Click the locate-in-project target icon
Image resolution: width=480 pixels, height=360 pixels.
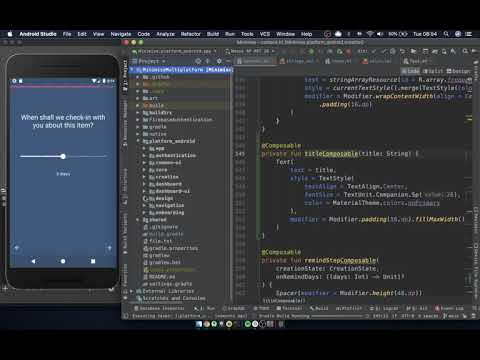[198, 61]
